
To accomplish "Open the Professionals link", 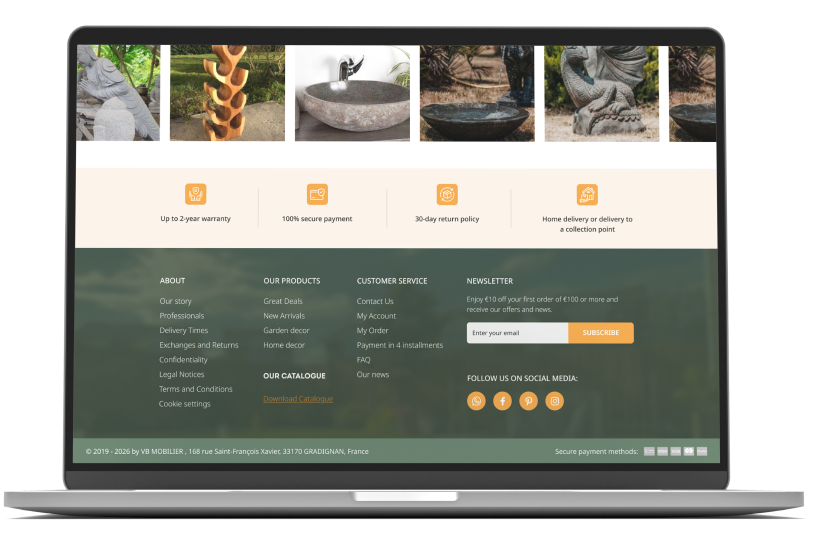I will coord(182,316).
